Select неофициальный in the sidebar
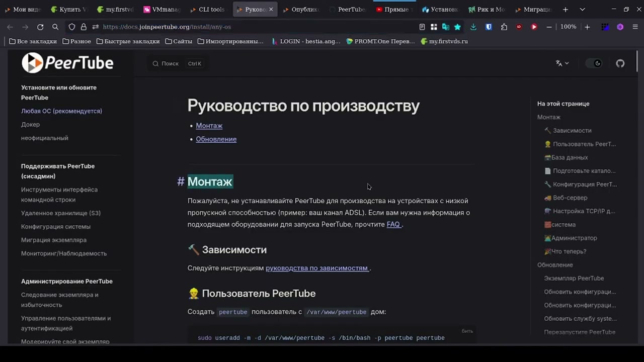 45,138
